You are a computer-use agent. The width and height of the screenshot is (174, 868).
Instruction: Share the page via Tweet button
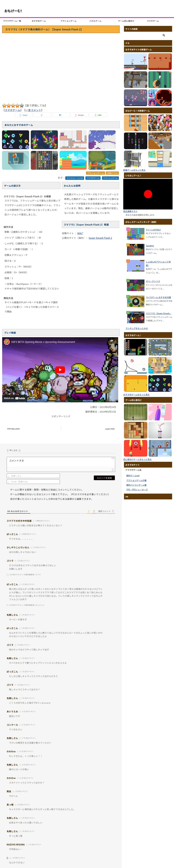(x=24, y=115)
